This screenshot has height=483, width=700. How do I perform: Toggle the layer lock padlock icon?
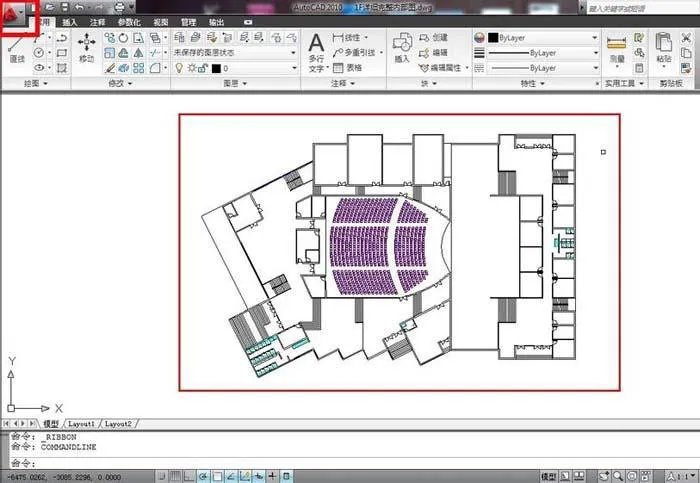pos(203,68)
